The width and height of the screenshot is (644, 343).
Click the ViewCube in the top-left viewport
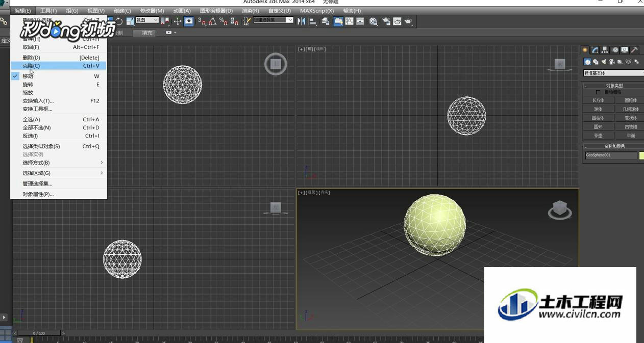tap(276, 64)
